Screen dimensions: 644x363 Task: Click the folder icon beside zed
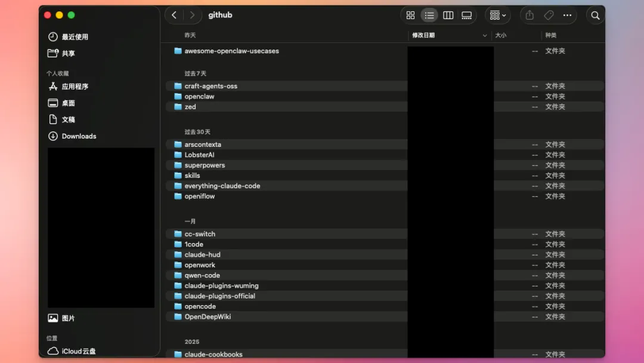tap(178, 106)
